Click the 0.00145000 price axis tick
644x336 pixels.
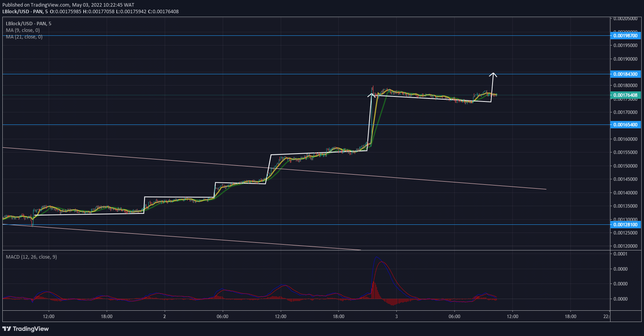[x=625, y=179]
